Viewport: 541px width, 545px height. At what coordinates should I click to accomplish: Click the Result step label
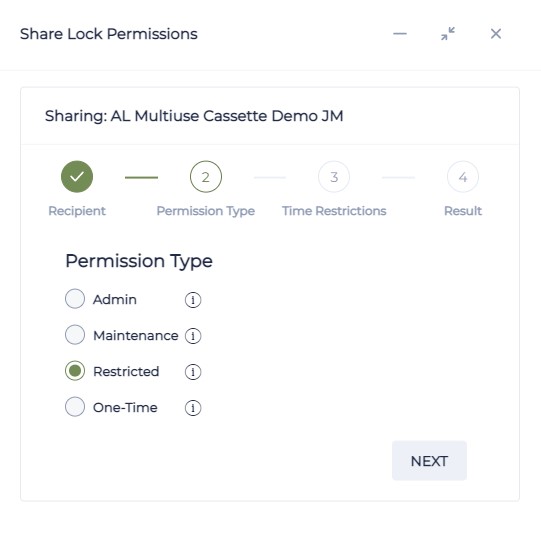pos(463,211)
